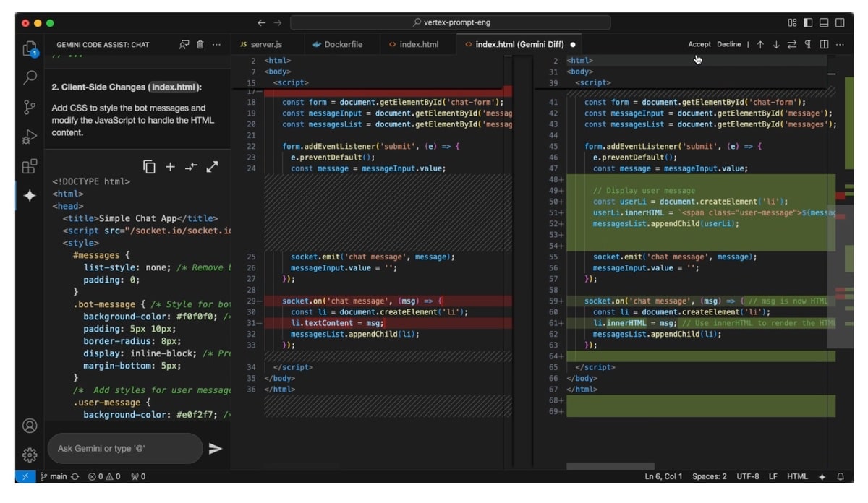Show whitespace differences paragraph icon

pyautogui.click(x=808, y=44)
